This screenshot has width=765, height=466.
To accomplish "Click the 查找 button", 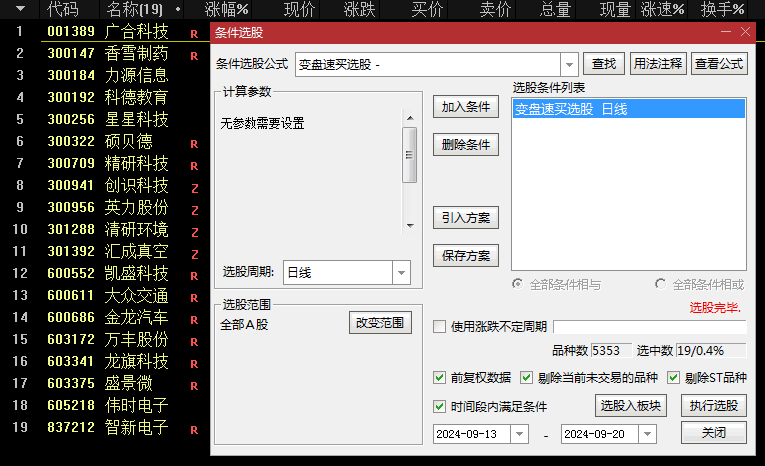I will tap(604, 64).
